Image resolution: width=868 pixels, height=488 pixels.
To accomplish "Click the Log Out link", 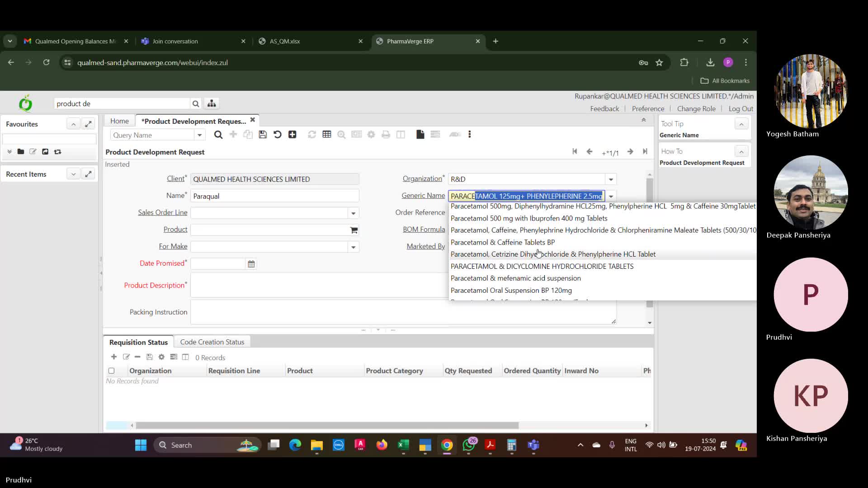I will click(741, 109).
